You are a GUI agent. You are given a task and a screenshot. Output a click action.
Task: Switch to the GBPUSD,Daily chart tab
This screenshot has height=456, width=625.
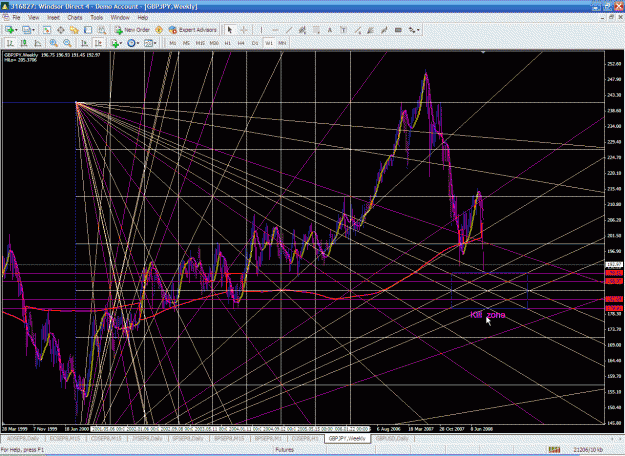click(x=392, y=438)
